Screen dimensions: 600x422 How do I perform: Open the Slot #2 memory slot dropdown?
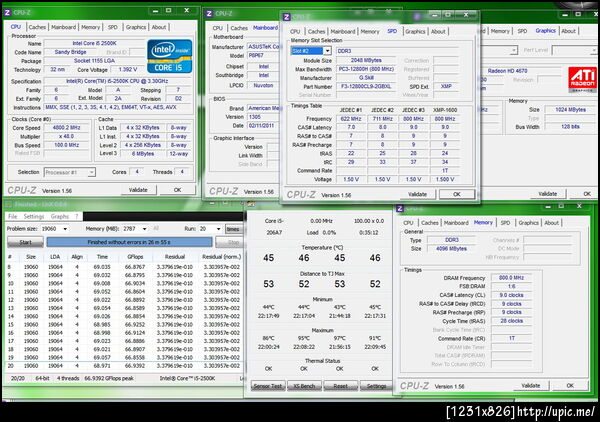(327, 51)
